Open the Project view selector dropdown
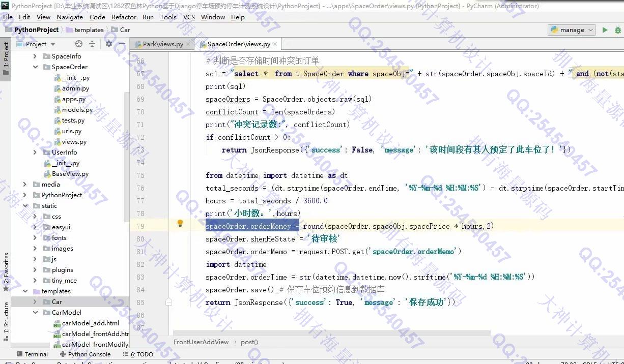This screenshot has height=364, width=624. coord(36,44)
